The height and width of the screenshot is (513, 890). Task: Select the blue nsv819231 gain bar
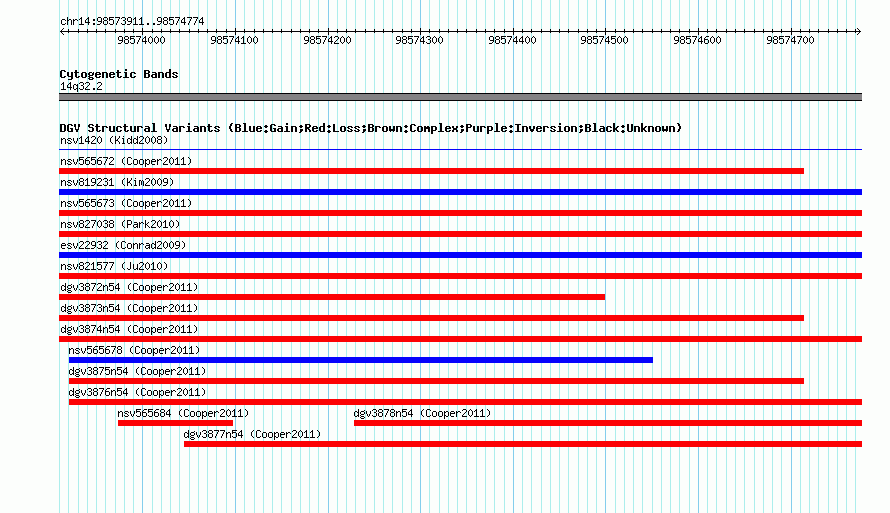460,192
